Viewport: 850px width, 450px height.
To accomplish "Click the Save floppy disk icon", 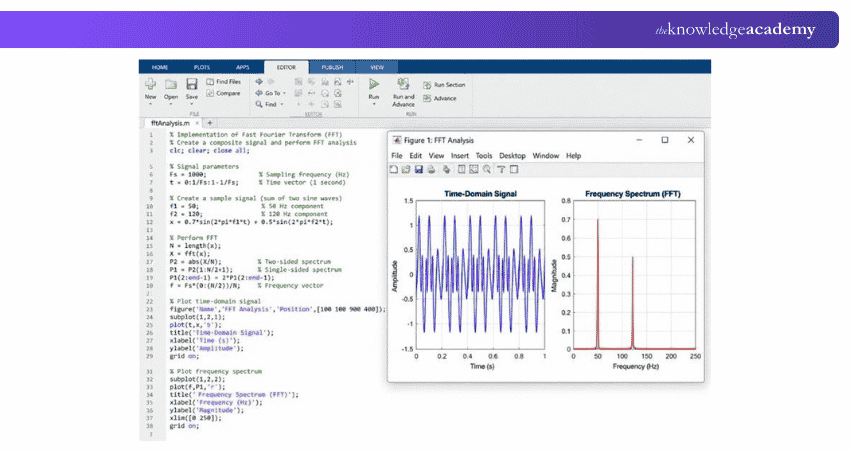I will 192,84.
